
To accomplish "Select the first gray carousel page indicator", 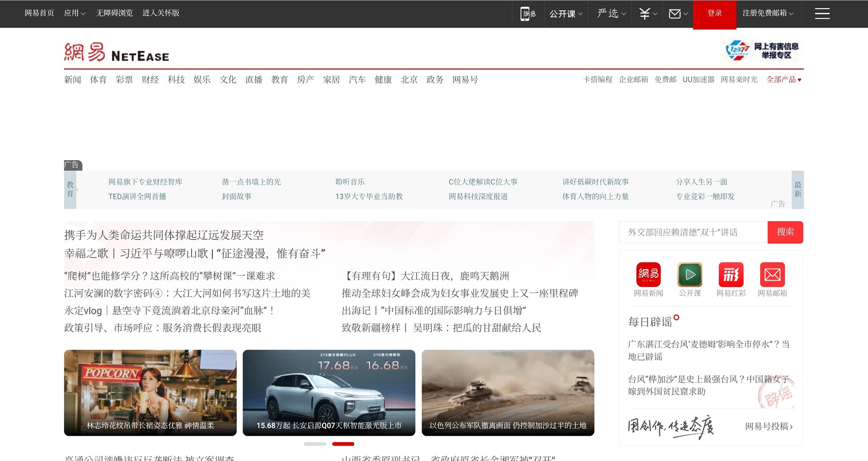I will (x=315, y=444).
